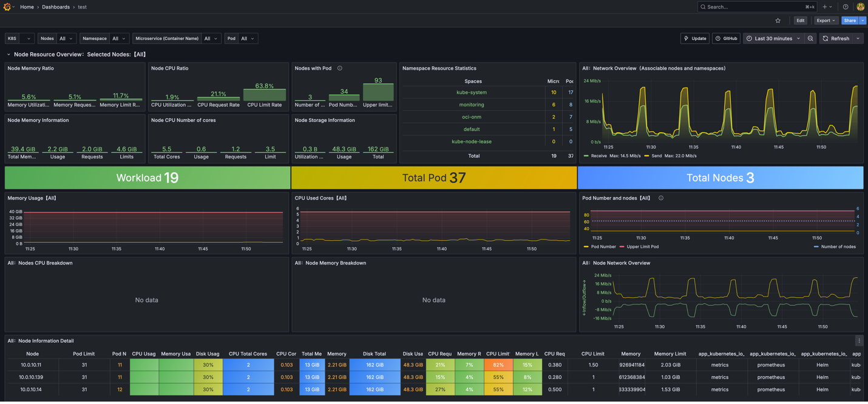This screenshot has width=868, height=404.
Task: Click the GitHub icon button
Action: pos(726,38)
